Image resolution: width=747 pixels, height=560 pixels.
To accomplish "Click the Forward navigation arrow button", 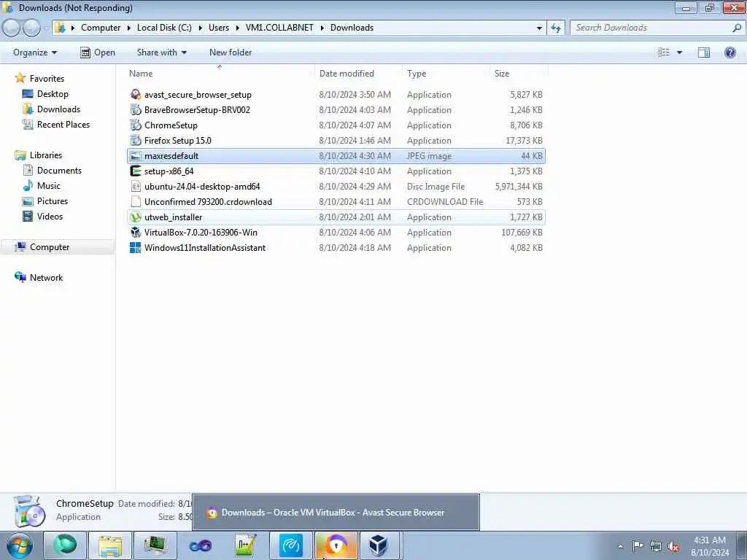I will click(31, 28).
